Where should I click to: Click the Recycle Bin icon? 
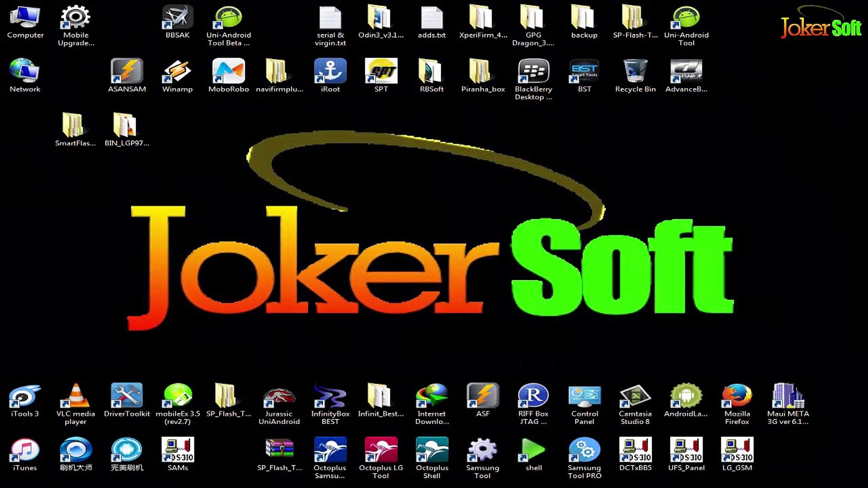[635, 71]
